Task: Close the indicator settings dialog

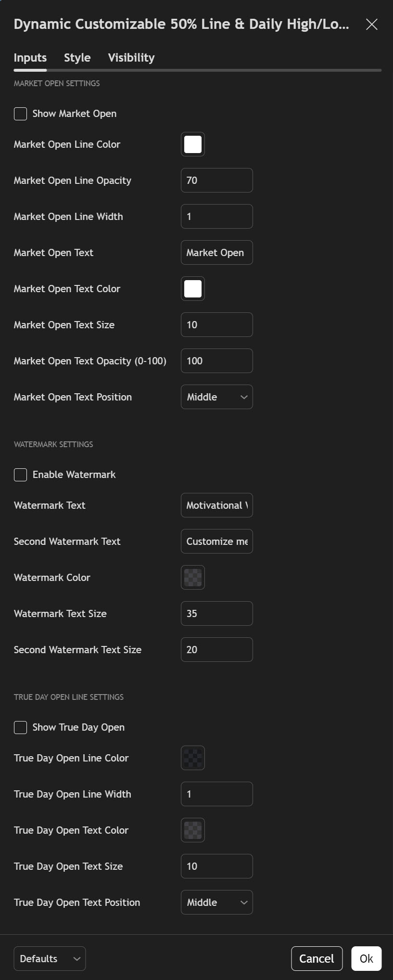Action: [371, 24]
